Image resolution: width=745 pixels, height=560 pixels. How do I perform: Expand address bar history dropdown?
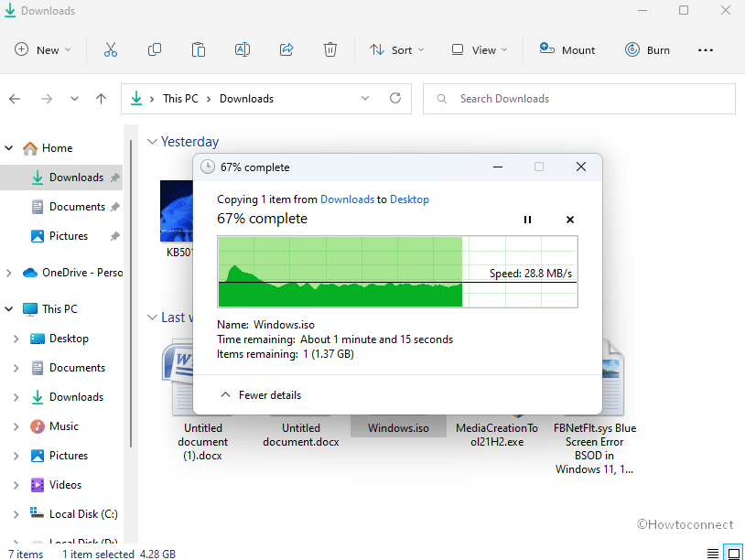click(x=365, y=98)
